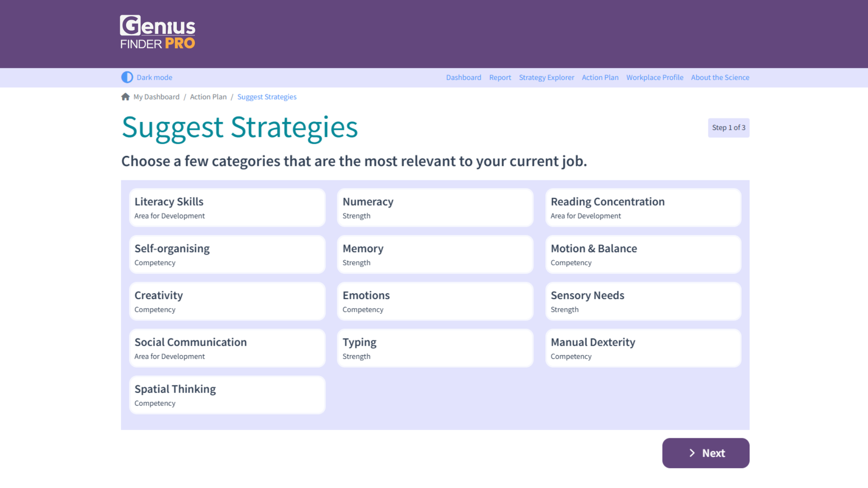Click Action Plan in the breadcrumb
This screenshot has height=488, width=868.
[x=208, y=97]
